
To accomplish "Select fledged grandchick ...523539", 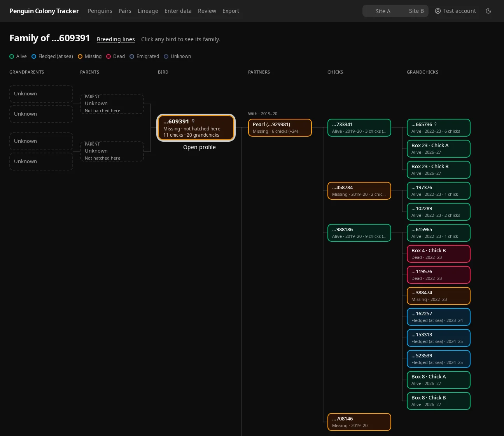I will coord(439,359).
